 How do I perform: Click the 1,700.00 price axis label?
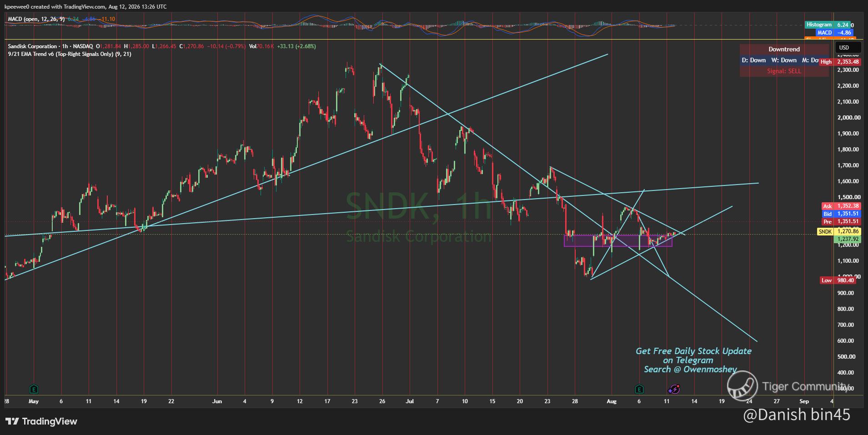pyautogui.click(x=848, y=165)
